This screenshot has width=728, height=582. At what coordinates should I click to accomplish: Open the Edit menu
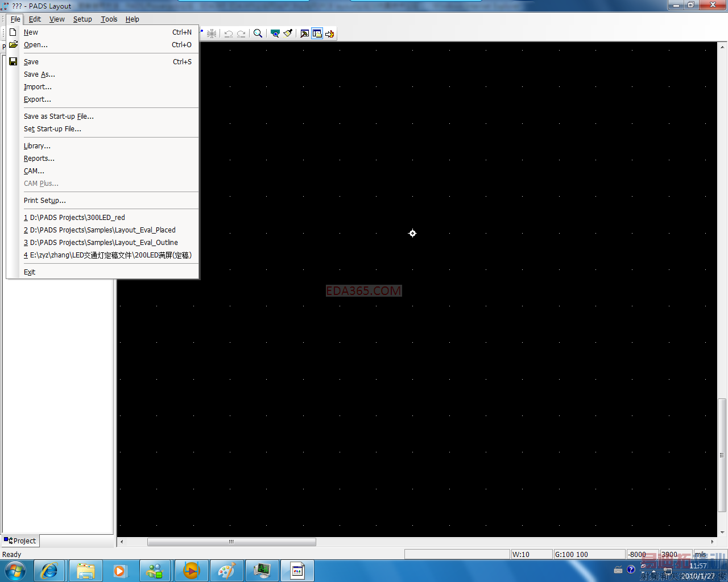point(35,19)
